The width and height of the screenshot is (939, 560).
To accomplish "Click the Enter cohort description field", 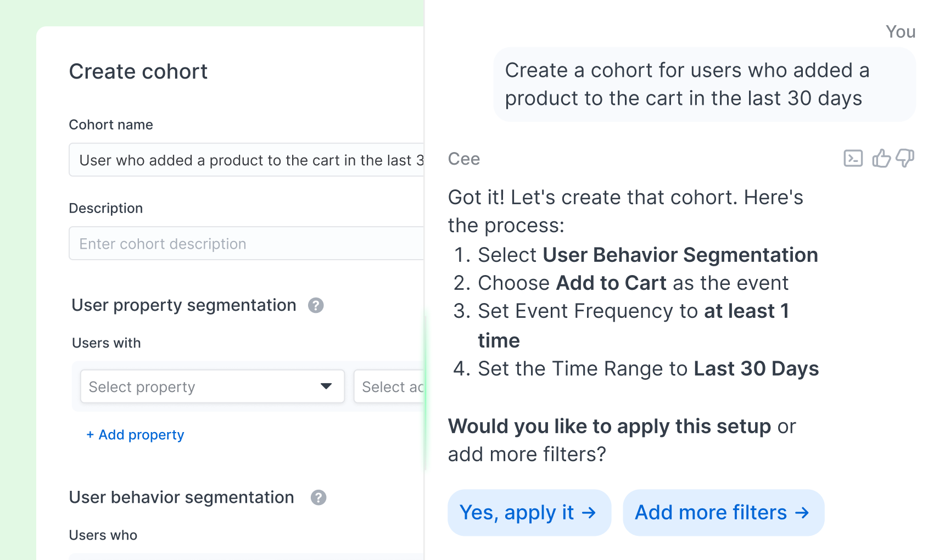I will point(242,243).
